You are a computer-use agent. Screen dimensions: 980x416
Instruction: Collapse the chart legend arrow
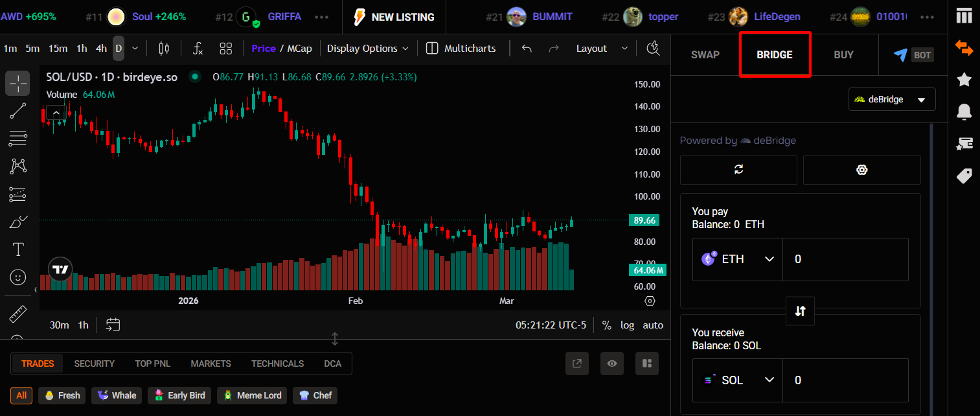point(56,113)
